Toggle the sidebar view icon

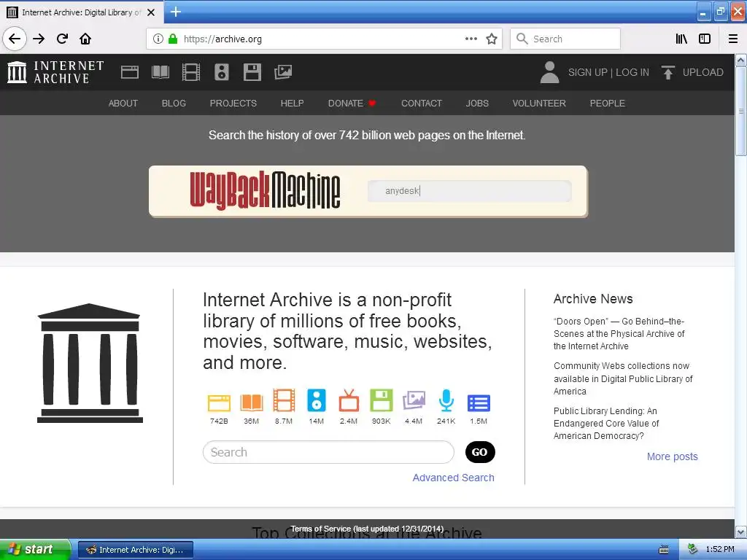[705, 39]
